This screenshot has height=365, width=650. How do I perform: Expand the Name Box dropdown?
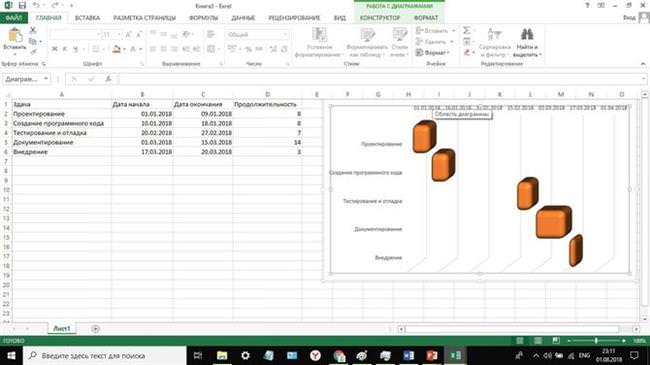[46, 79]
